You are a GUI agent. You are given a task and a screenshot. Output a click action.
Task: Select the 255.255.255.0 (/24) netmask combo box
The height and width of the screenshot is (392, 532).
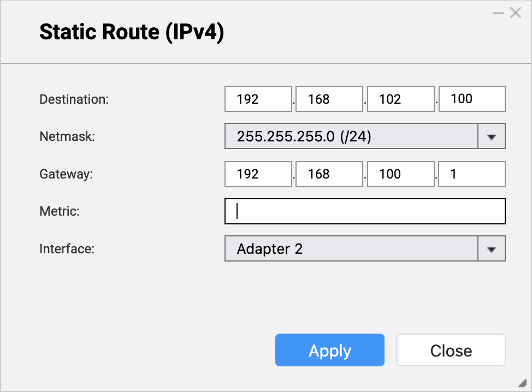351,136
